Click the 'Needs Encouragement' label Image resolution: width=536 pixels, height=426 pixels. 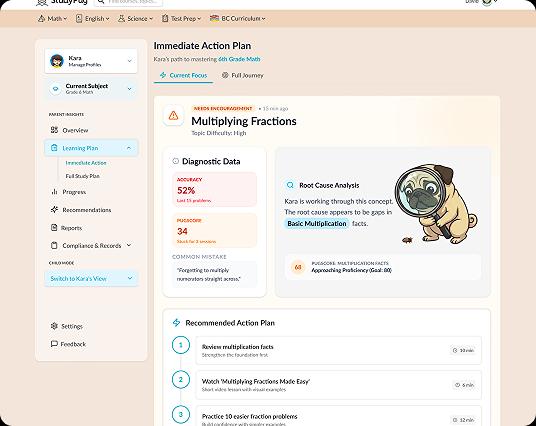pos(223,108)
